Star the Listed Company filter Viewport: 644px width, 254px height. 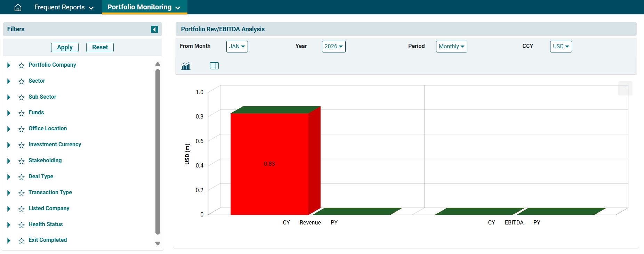(x=22, y=209)
